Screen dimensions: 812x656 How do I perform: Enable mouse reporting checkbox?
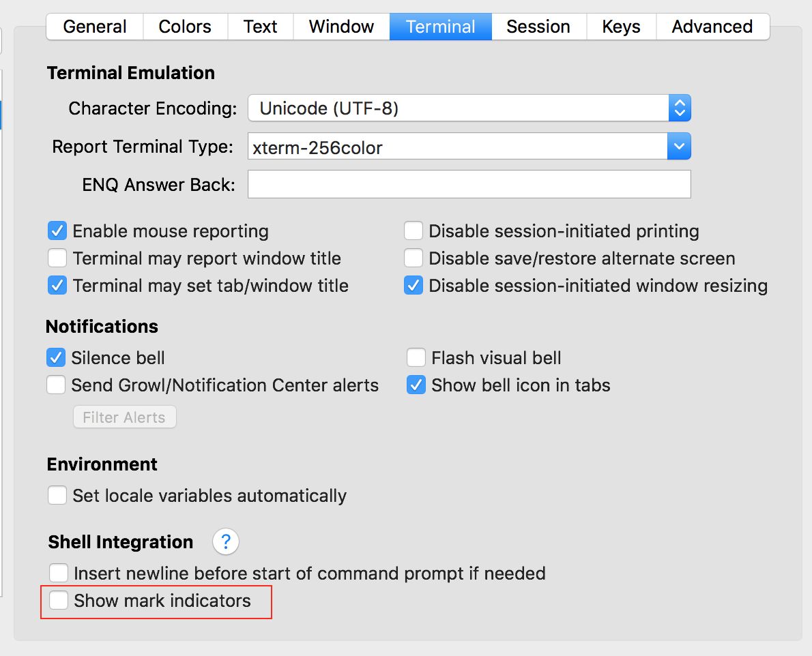[x=57, y=231]
